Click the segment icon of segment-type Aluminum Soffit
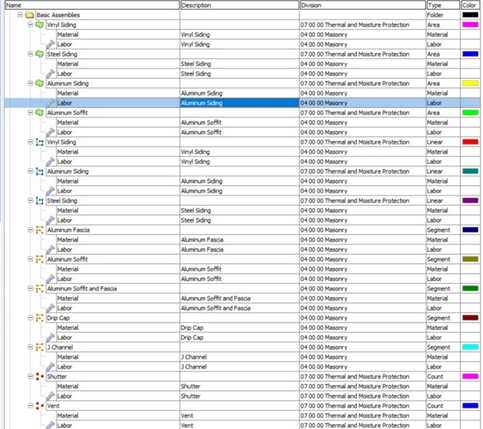The width and height of the screenshot is (483, 429). pyautogui.click(x=39, y=259)
